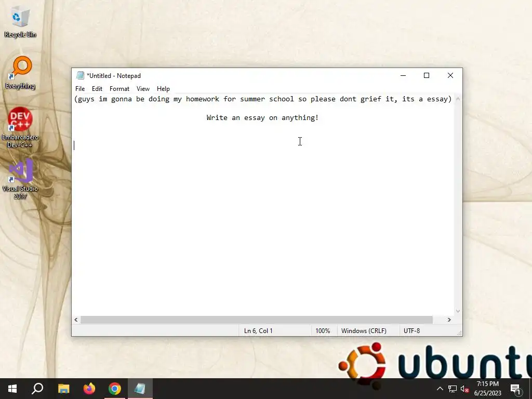This screenshot has width=532, height=399.
Task: Open the clock showing 7:15 PM
Action: pyautogui.click(x=487, y=389)
